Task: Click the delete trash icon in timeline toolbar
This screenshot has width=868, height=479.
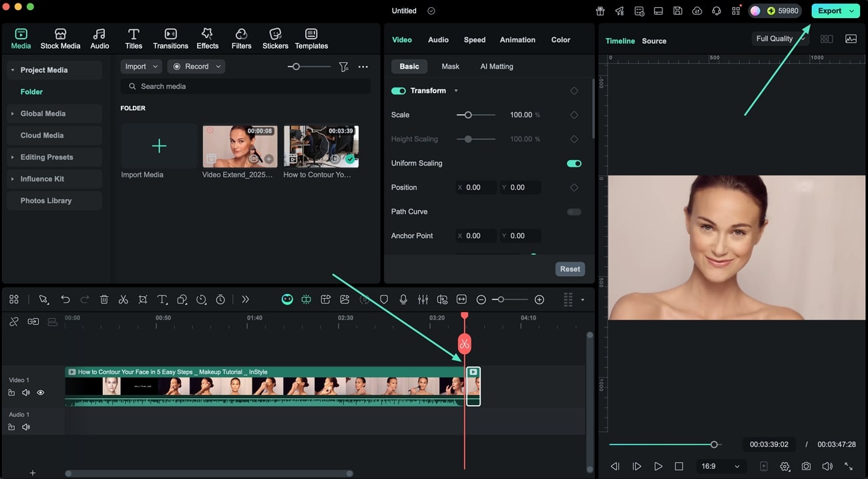Action: click(104, 300)
